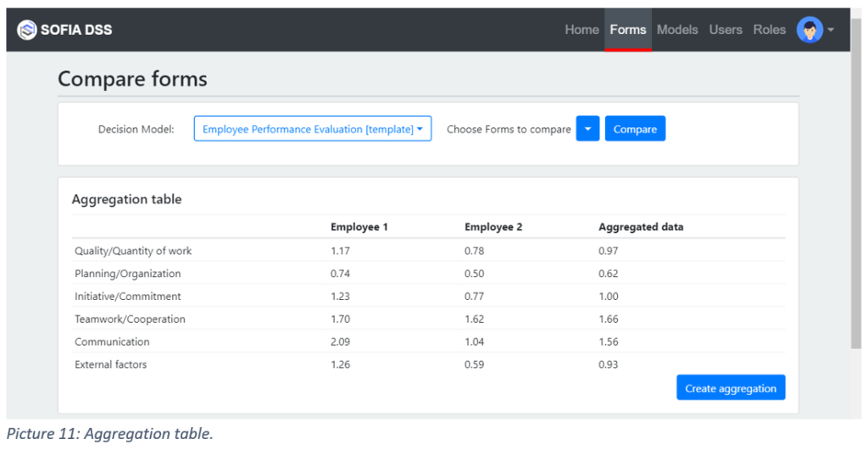Select Employee 1 Teamwork value 1.70
This screenshot has height=450, width=868.
point(340,319)
